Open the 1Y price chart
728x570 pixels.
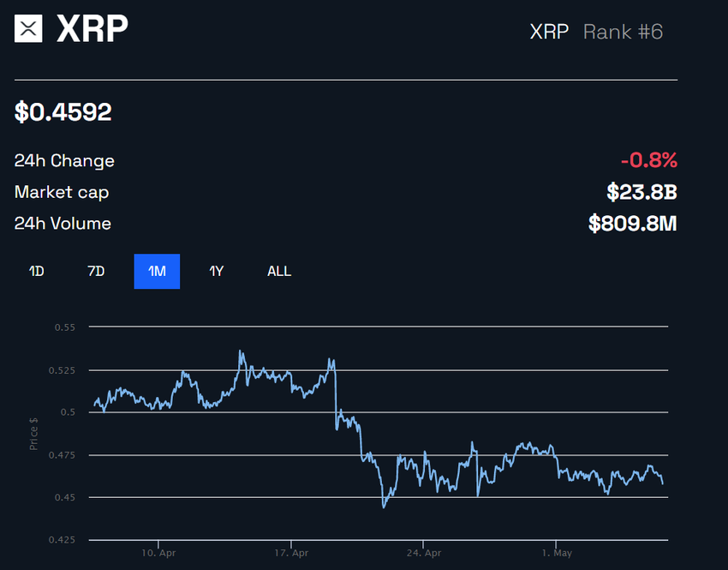point(217,271)
